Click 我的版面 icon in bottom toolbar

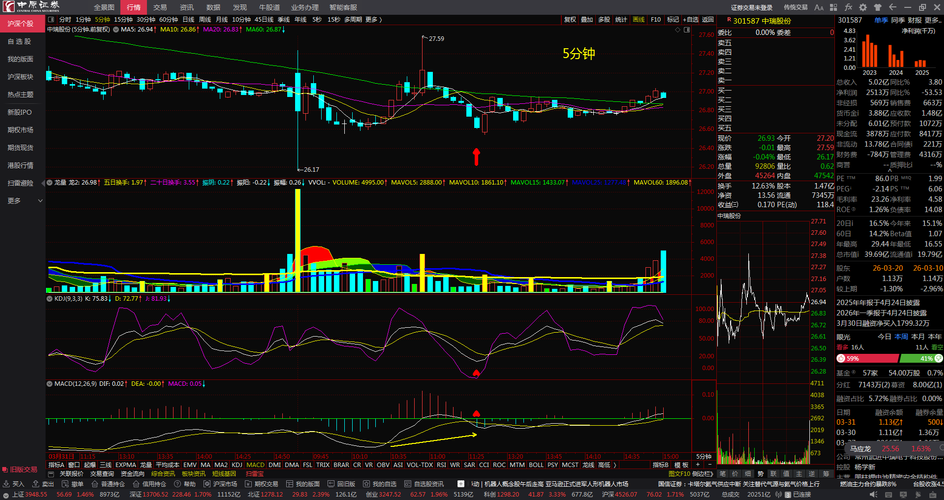pos(291,484)
